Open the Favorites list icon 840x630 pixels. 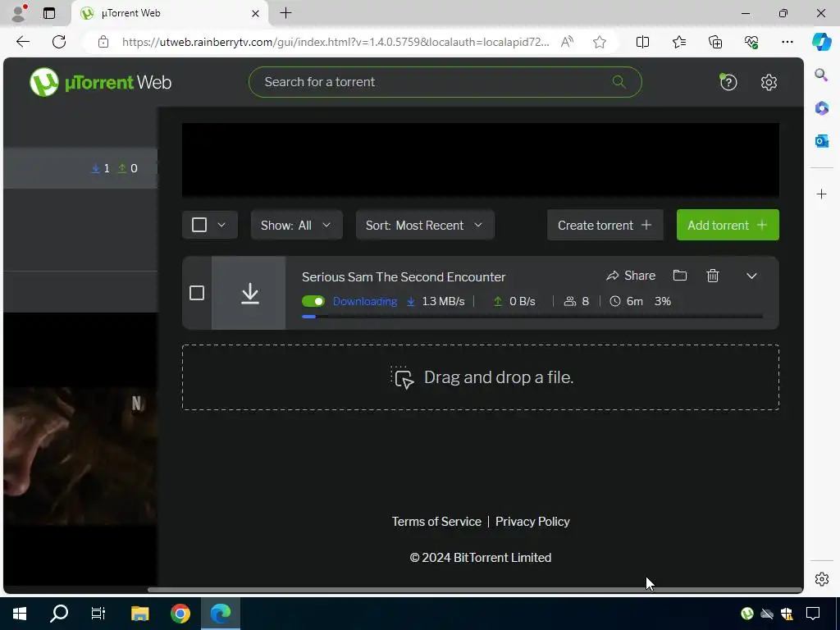(678, 42)
